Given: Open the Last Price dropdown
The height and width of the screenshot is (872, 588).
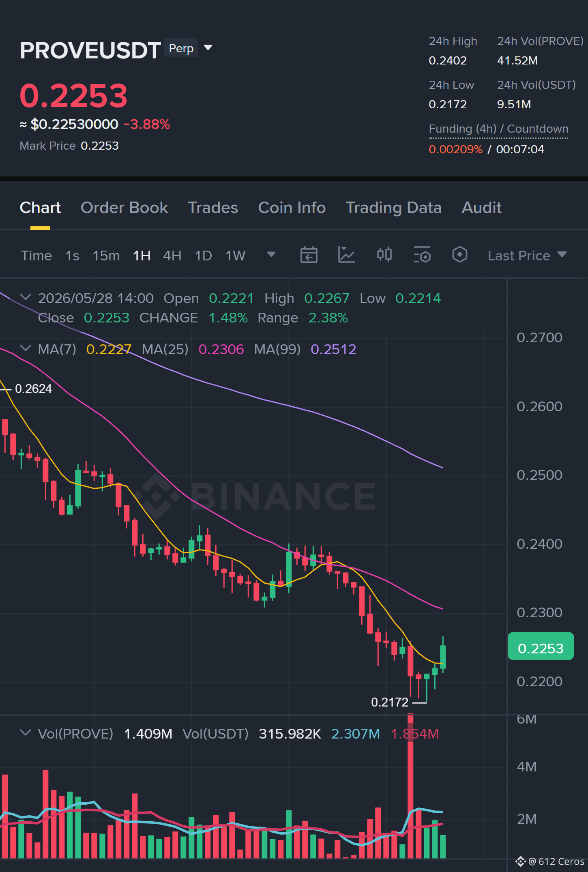Looking at the screenshot, I should point(527,256).
